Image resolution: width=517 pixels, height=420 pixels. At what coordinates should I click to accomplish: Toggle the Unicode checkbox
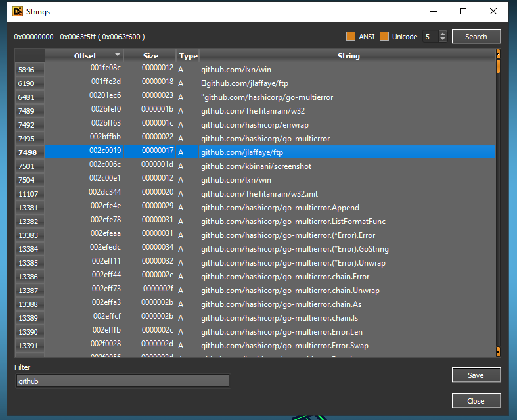(384, 37)
